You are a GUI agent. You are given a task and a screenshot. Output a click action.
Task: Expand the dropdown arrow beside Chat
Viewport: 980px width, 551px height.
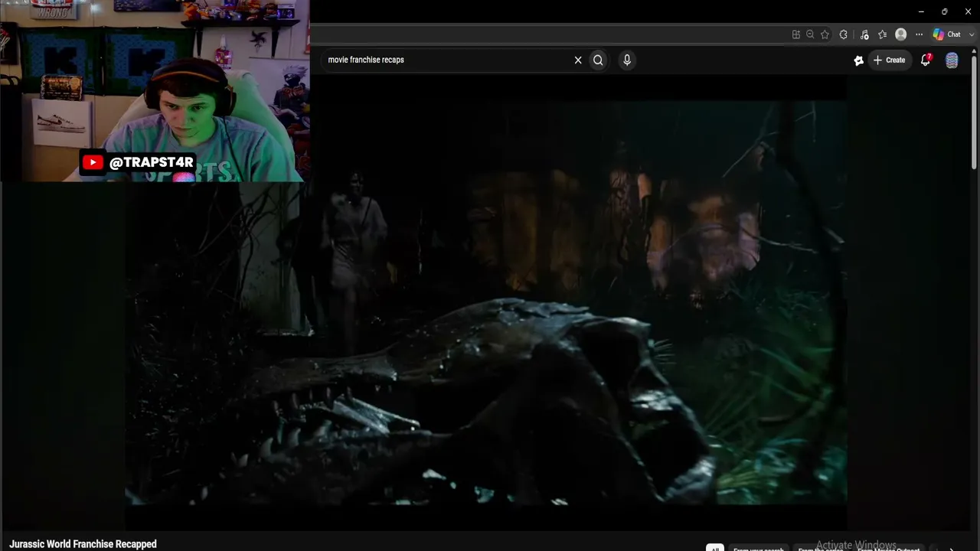point(972,34)
